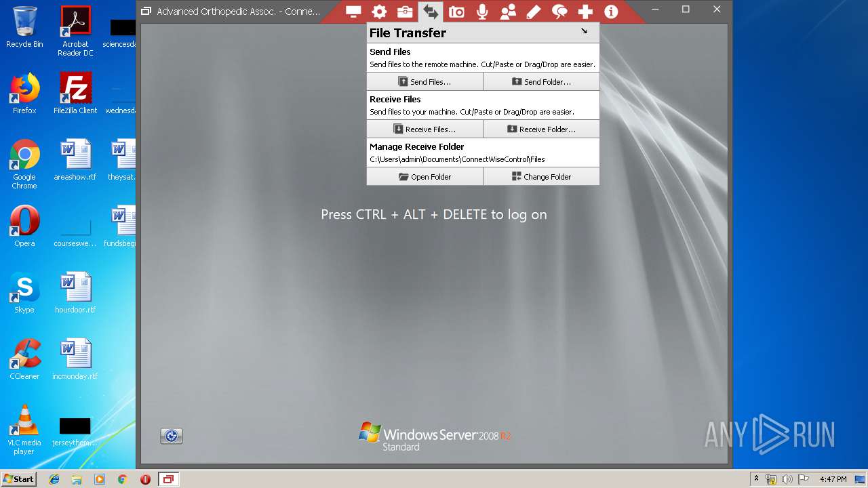Screen dimensions: 868x488
Task: Open Windows Media Player taskbar icon
Action: point(100,479)
